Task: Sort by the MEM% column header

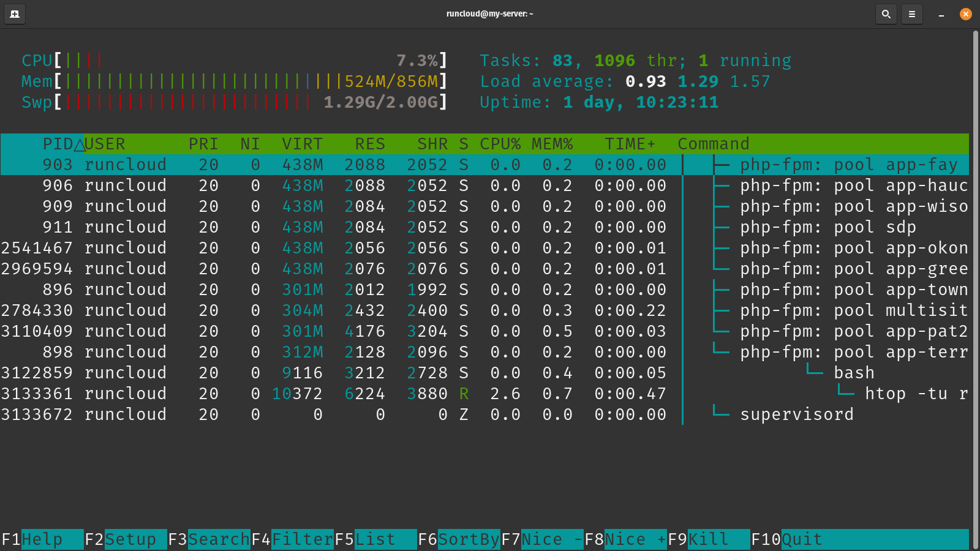Action: 552,144
